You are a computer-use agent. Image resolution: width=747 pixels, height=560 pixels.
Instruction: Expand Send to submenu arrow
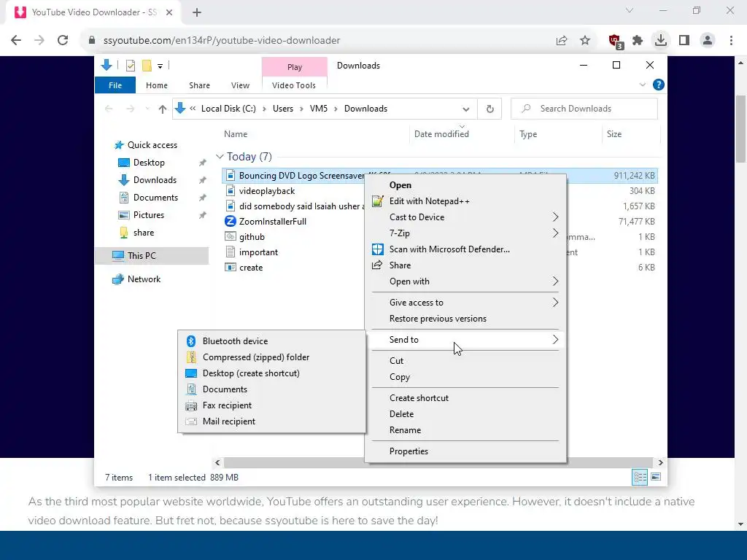click(555, 340)
